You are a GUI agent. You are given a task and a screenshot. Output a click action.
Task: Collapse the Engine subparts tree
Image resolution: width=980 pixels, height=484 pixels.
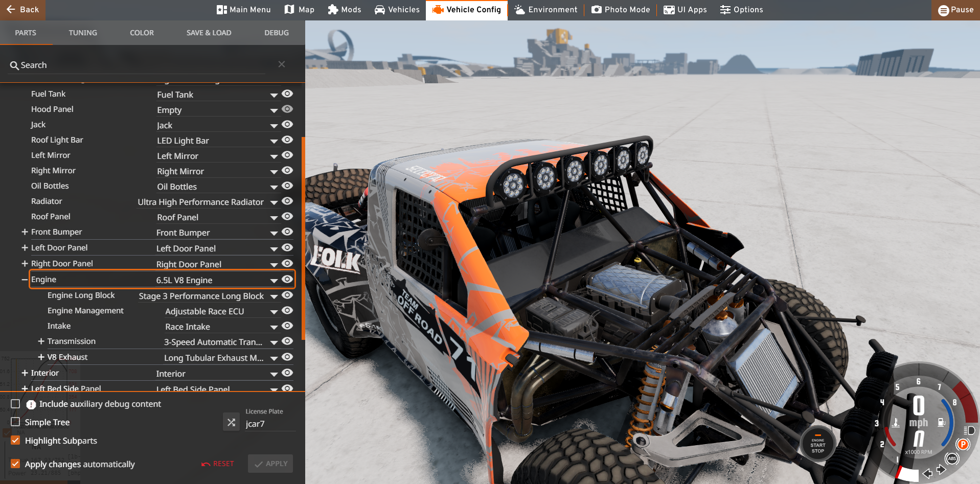click(25, 279)
